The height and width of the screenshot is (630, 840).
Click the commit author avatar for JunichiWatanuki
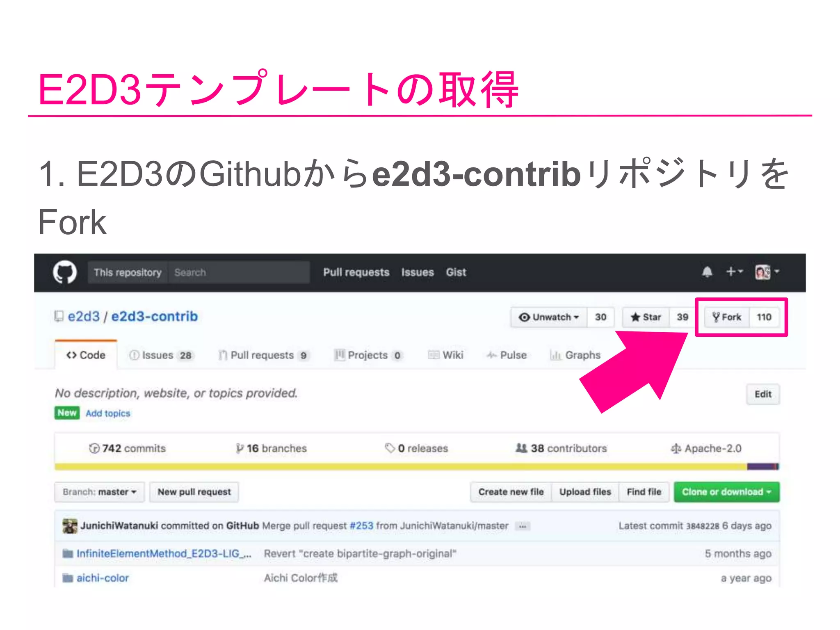70,526
